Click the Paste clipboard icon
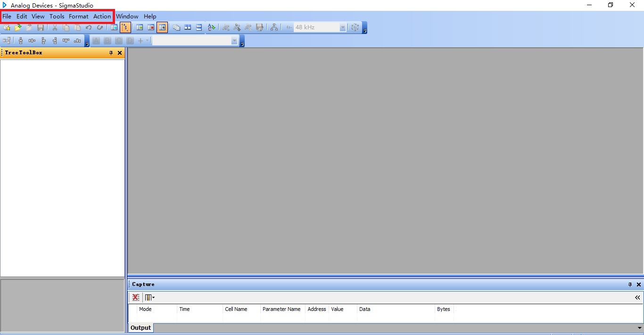The height and width of the screenshot is (335, 644). 77,27
